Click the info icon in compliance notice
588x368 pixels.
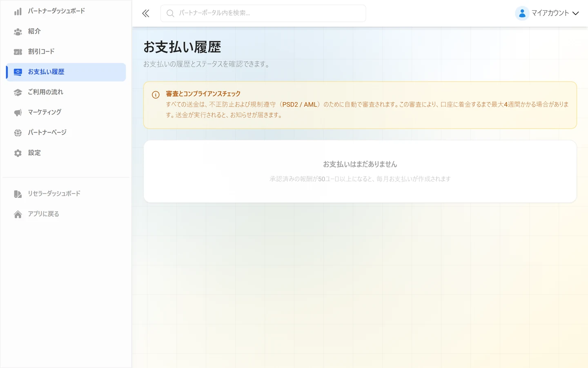pyautogui.click(x=156, y=95)
